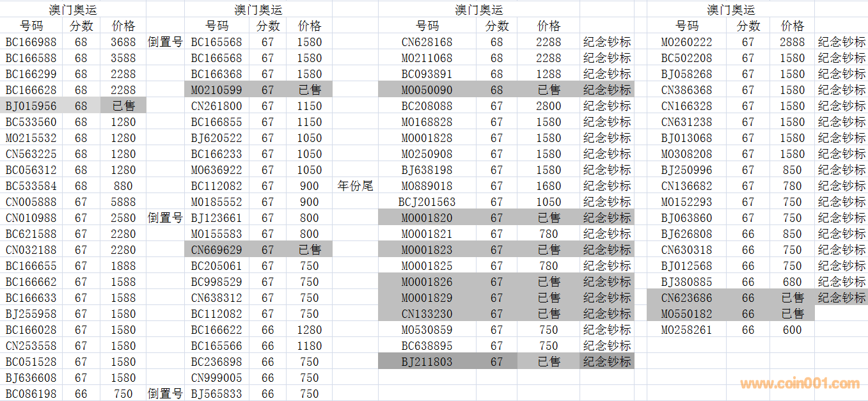This screenshot has width=868, height=401.
Task: Click the highlighted CN669629 number cell
Action: click(x=216, y=250)
